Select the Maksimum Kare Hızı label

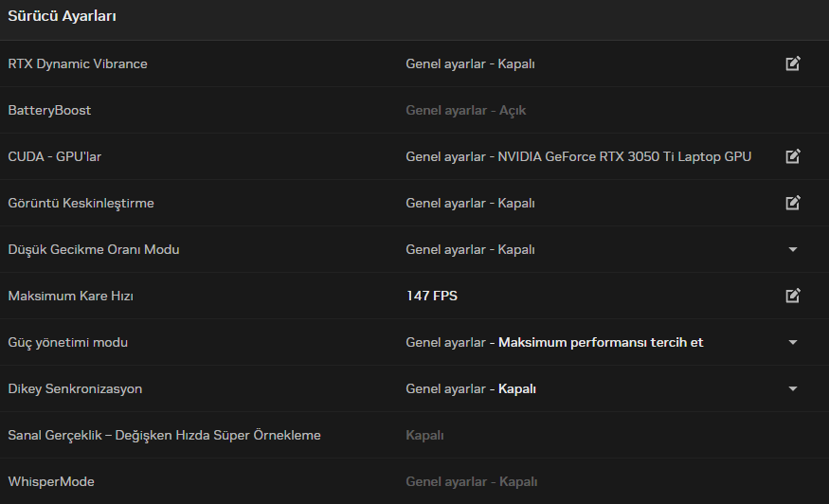(x=70, y=296)
